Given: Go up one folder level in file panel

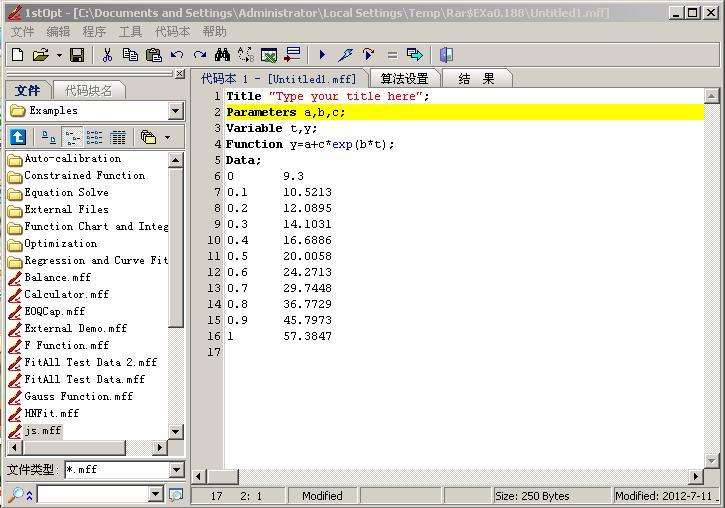Looking at the screenshot, I should point(18,137).
